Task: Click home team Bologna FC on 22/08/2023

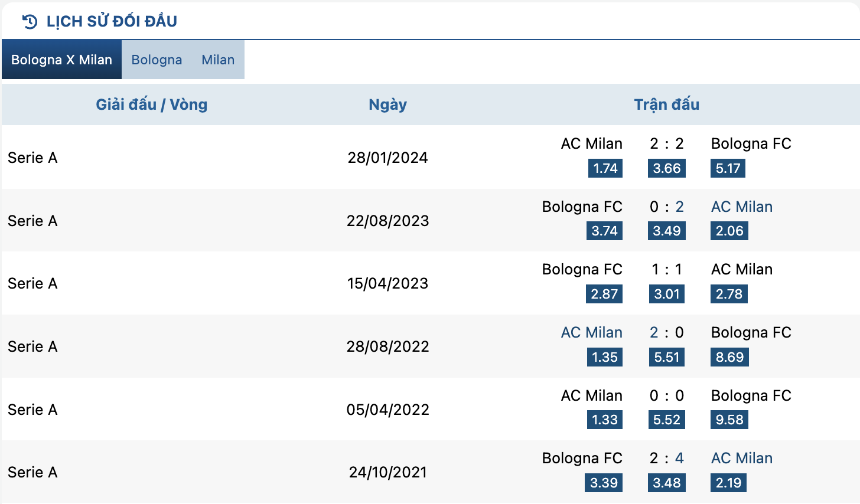Action: (x=582, y=207)
